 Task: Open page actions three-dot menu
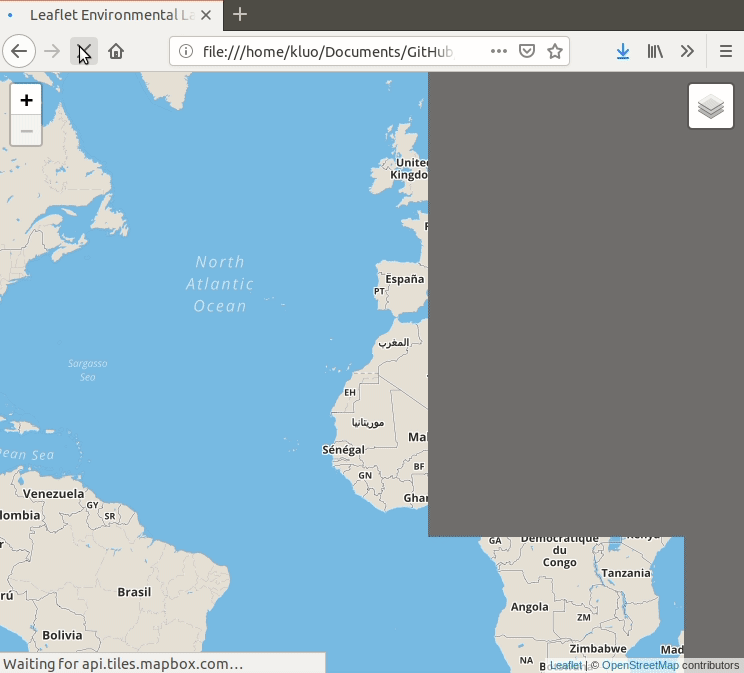(x=499, y=51)
